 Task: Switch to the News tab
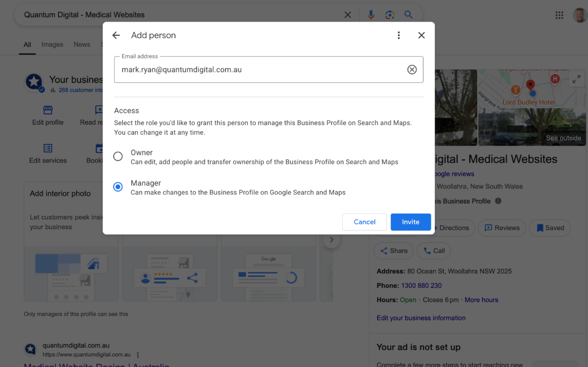tap(82, 45)
